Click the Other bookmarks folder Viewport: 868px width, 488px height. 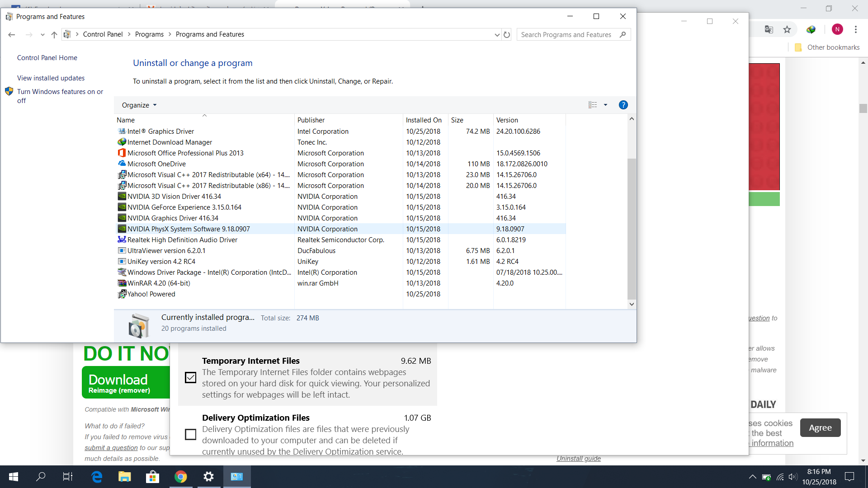point(827,47)
